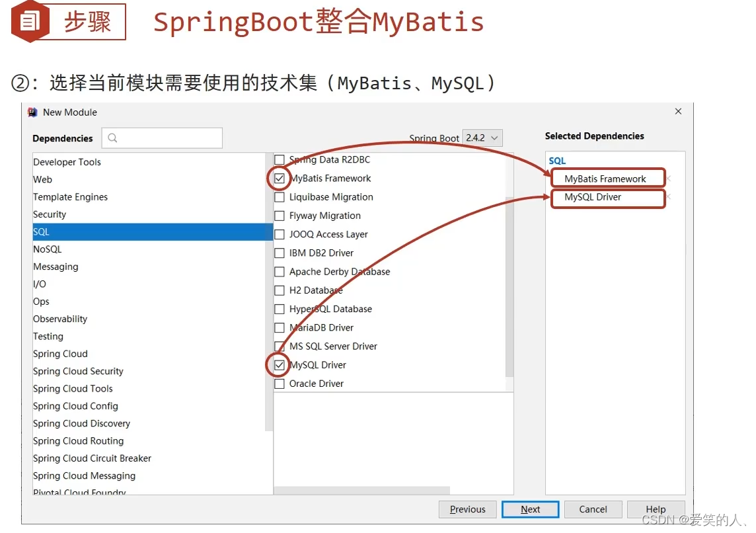Disable the MySQL Driver checkbox

tap(279, 364)
